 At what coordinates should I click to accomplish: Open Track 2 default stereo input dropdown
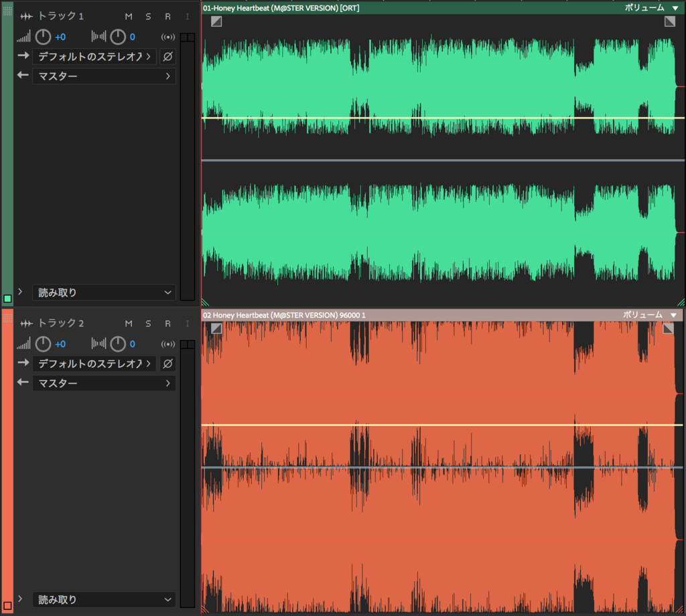coord(94,364)
